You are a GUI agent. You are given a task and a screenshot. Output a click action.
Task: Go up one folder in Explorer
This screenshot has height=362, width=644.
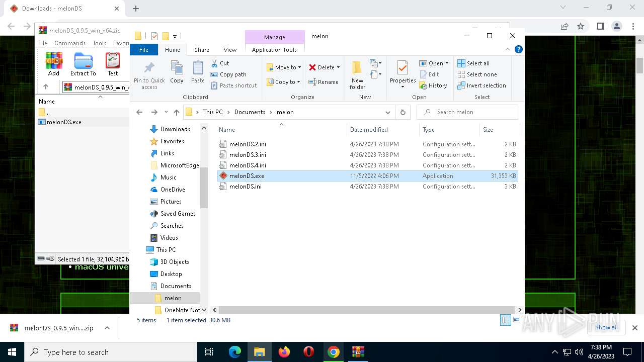[176, 112]
